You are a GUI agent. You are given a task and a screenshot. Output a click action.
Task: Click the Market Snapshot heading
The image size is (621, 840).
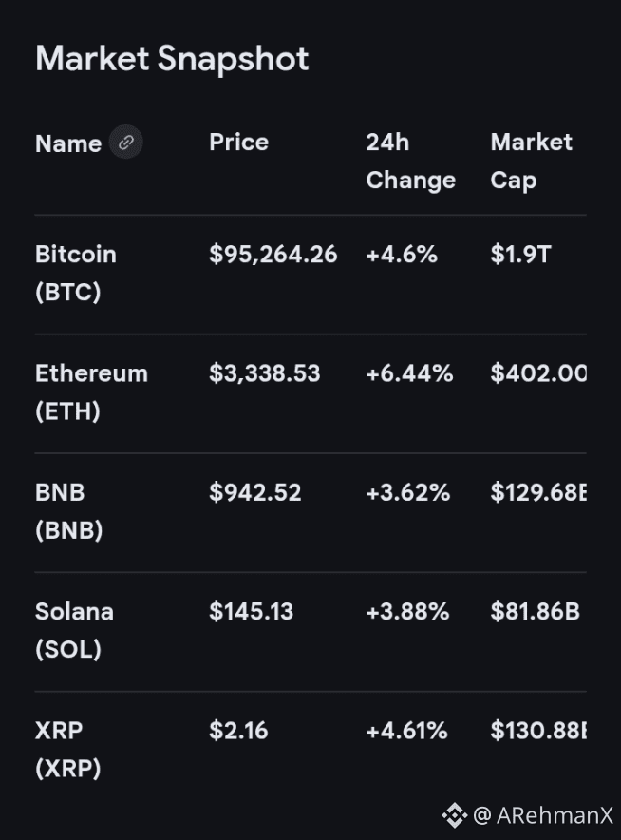point(172,59)
